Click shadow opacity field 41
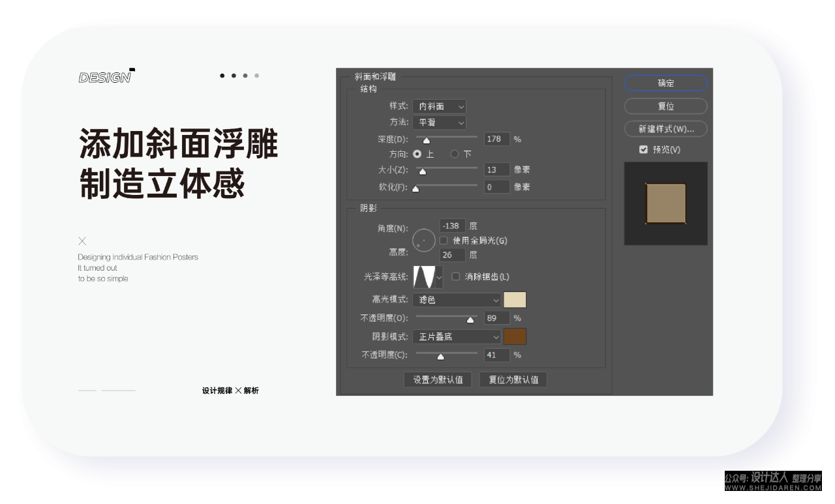Viewport: 835px width, 504px height. point(497,355)
